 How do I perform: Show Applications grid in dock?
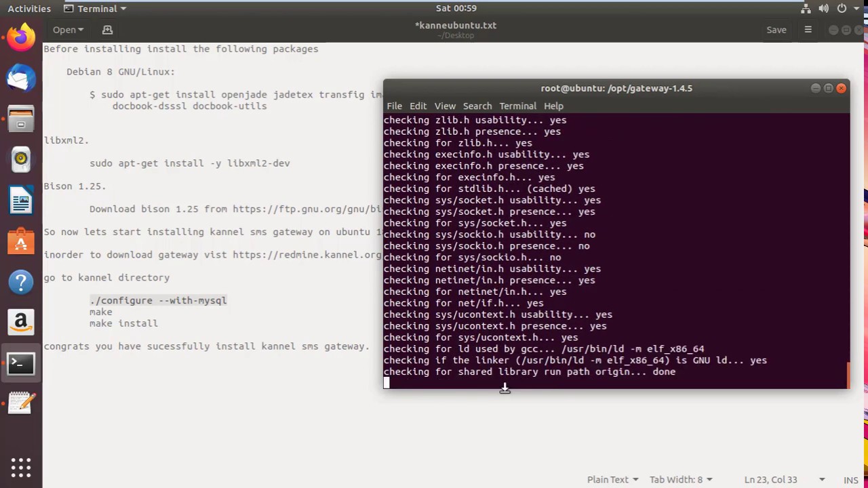point(21,467)
